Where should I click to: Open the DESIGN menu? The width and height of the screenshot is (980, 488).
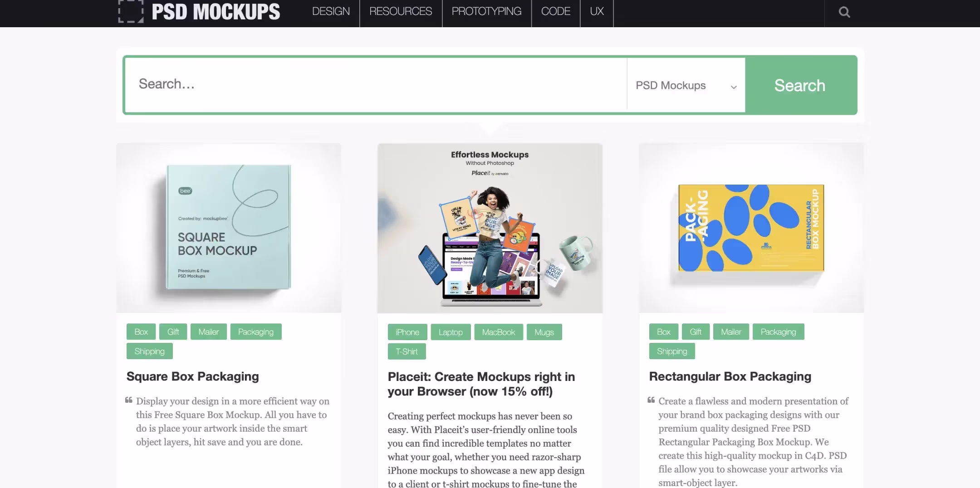[x=331, y=12]
